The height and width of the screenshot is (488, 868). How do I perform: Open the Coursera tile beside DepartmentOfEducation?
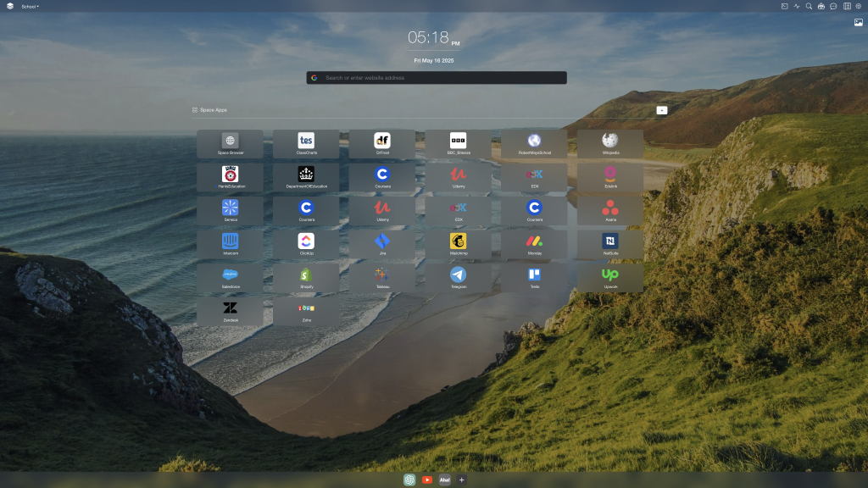(x=382, y=178)
